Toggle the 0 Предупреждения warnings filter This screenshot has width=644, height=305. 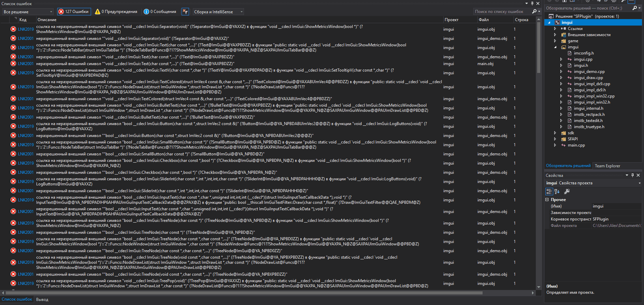(116, 12)
